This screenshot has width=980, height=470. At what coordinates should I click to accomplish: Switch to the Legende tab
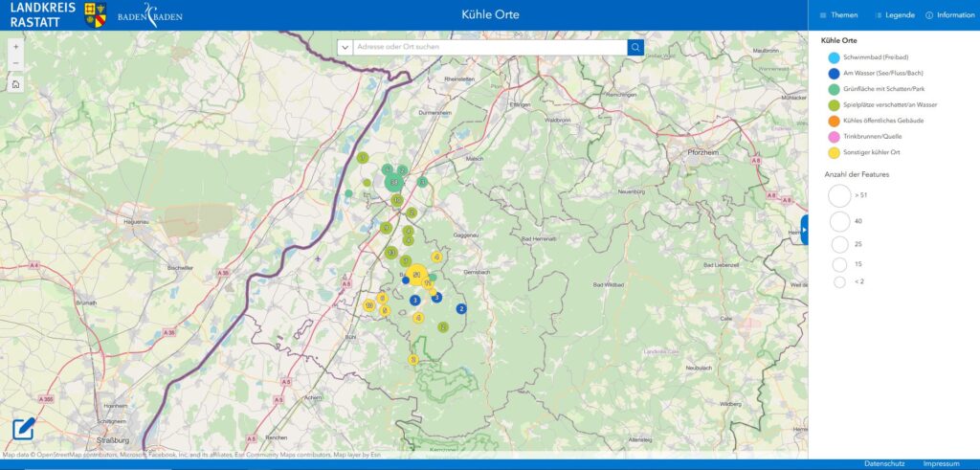[894, 15]
